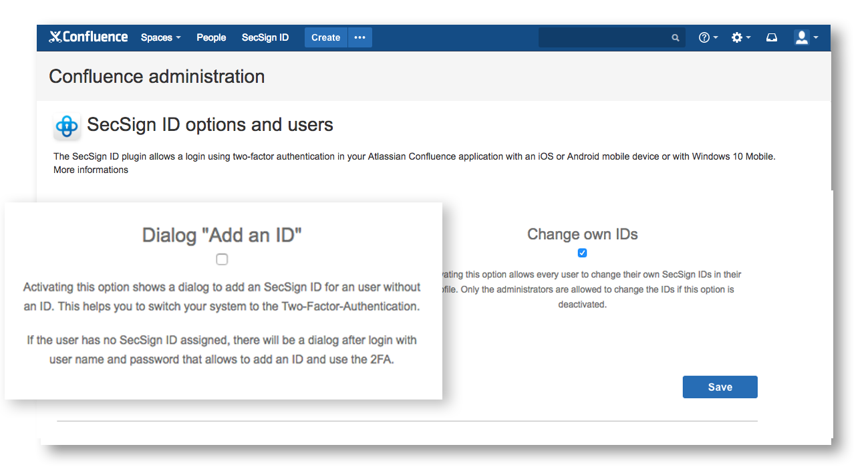Click the SecSign ID plugin icon
This screenshot has width=868, height=471.
(67, 125)
